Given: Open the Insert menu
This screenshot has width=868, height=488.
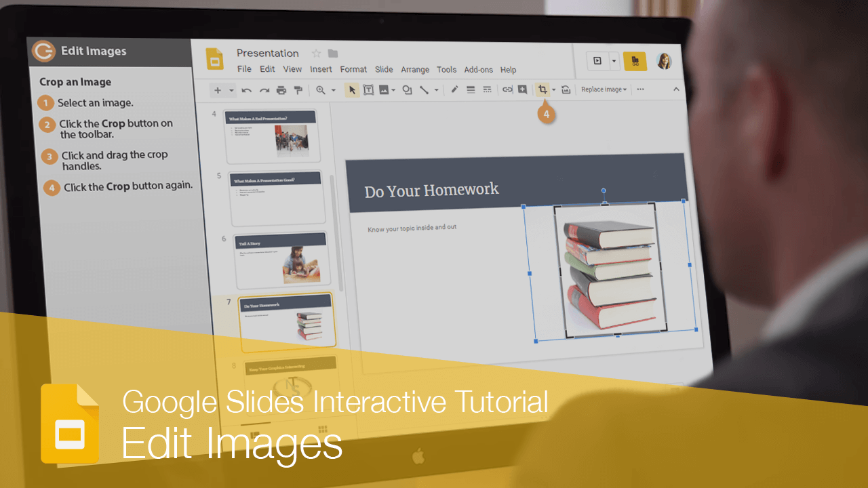Looking at the screenshot, I should click(320, 69).
